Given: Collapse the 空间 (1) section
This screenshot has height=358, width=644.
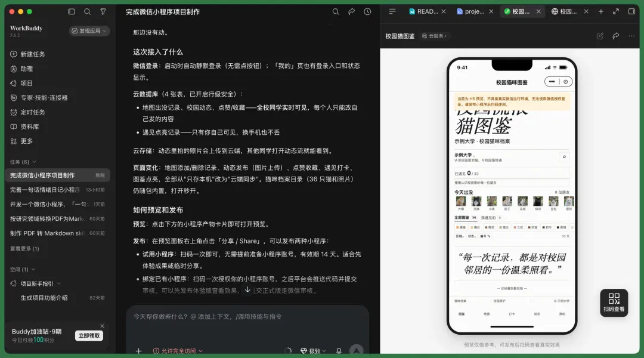Looking at the screenshot, I should [x=23, y=270].
